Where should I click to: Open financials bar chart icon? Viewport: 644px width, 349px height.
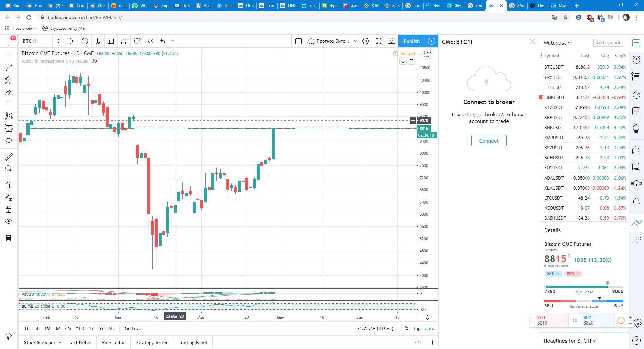click(x=111, y=41)
